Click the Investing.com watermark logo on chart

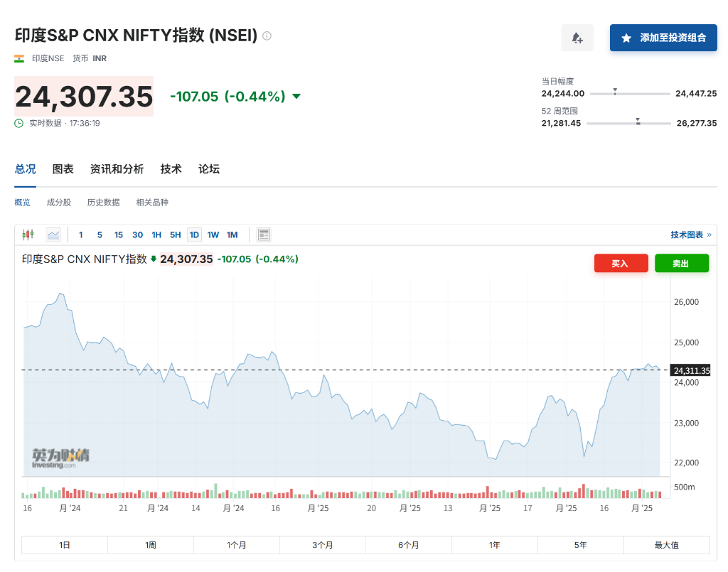(60, 458)
